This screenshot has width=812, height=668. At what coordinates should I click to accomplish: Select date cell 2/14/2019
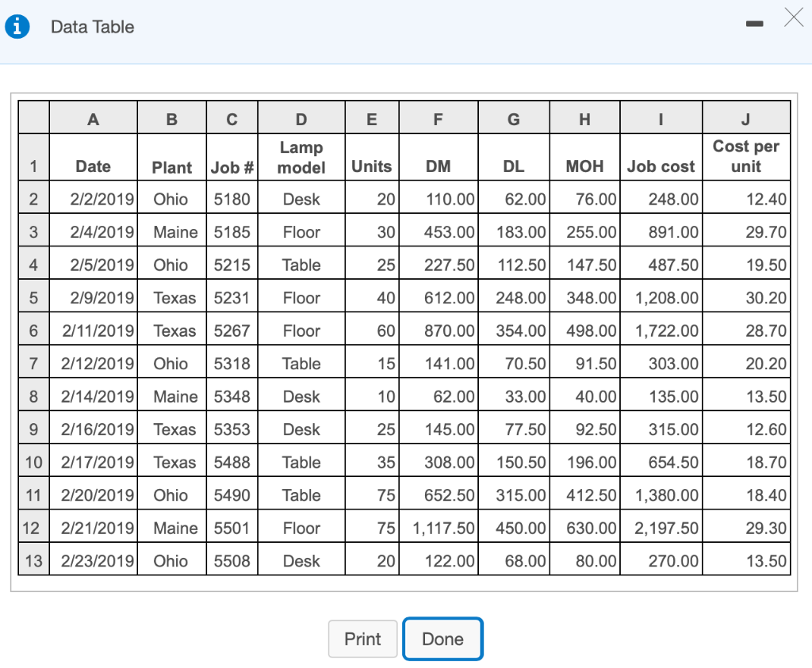(x=94, y=395)
